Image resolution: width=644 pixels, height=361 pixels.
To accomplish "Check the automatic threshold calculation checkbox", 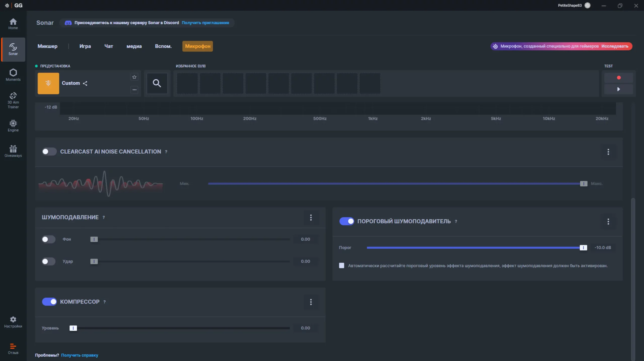I will [342, 266].
